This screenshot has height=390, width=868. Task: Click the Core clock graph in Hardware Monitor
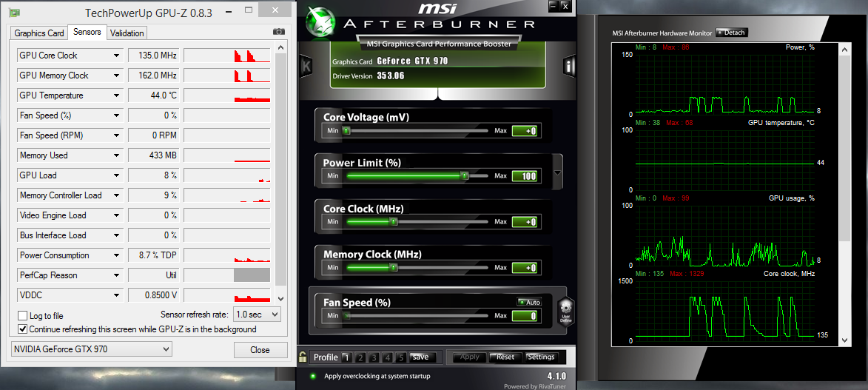click(x=724, y=310)
